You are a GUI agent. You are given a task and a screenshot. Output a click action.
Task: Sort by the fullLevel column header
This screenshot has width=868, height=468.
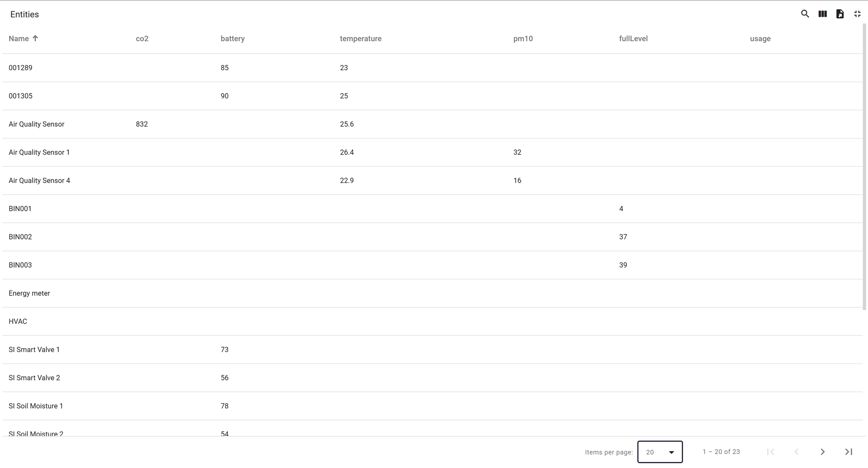[x=633, y=39]
